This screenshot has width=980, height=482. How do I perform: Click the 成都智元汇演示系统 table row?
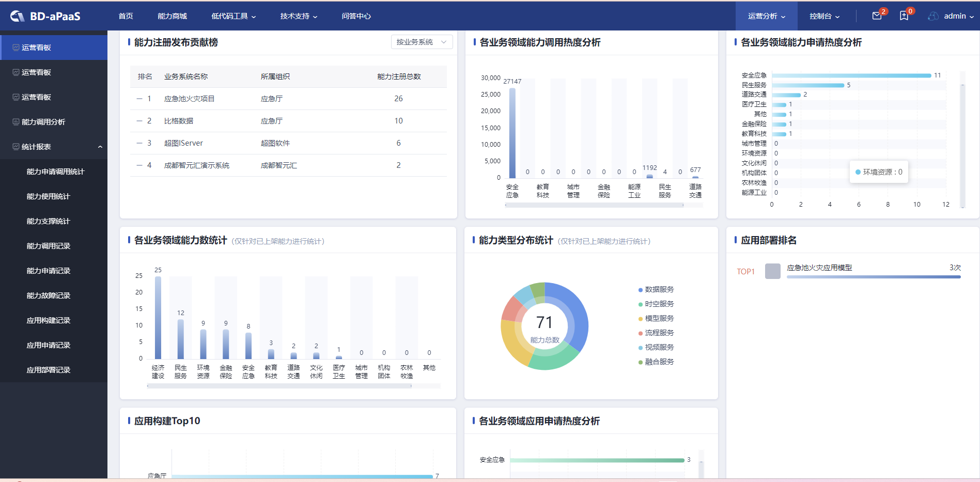(288, 165)
